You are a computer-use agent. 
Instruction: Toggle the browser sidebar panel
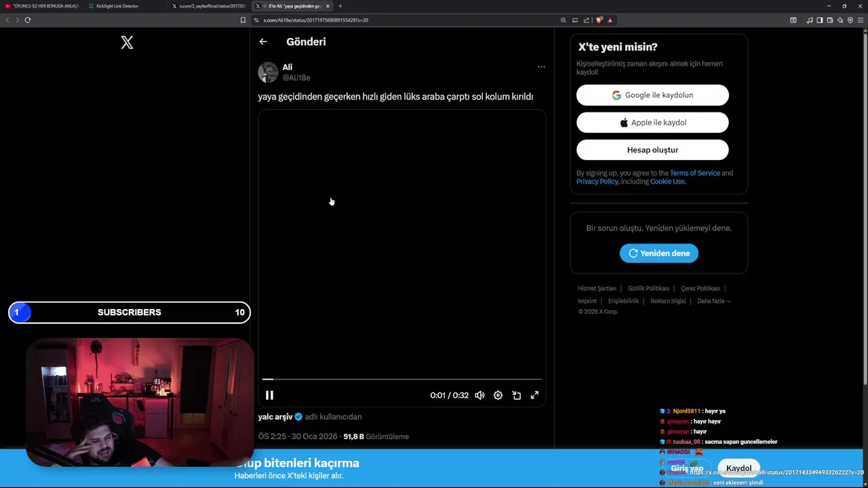(x=819, y=20)
